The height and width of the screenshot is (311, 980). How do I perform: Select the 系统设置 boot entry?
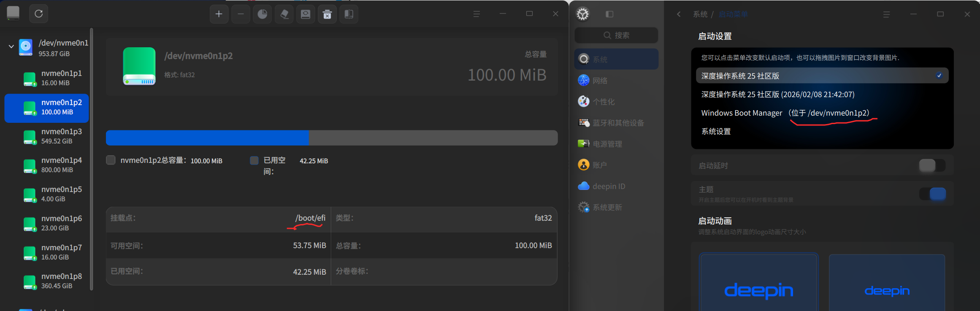(x=822, y=132)
